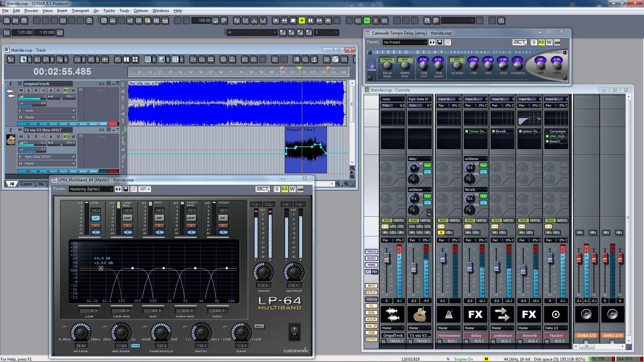
Task: Switch to the Custom tab in Track view
Action: (x=26, y=184)
